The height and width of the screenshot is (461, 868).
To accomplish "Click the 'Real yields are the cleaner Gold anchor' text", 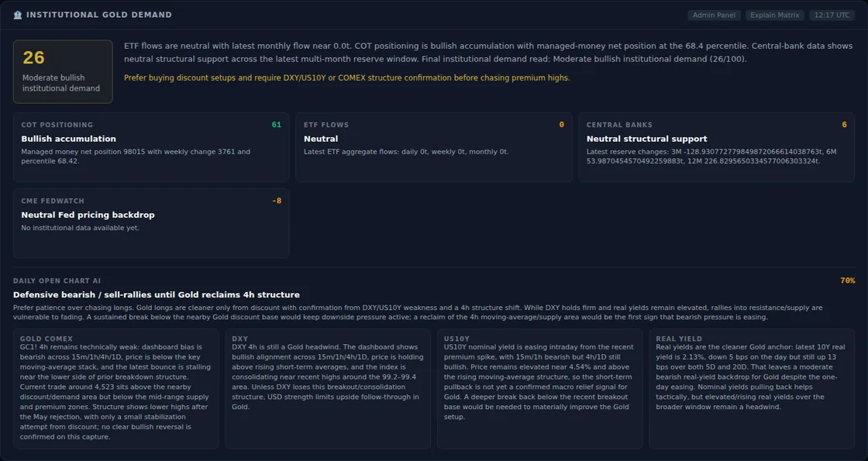I will click(x=751, y=377).
